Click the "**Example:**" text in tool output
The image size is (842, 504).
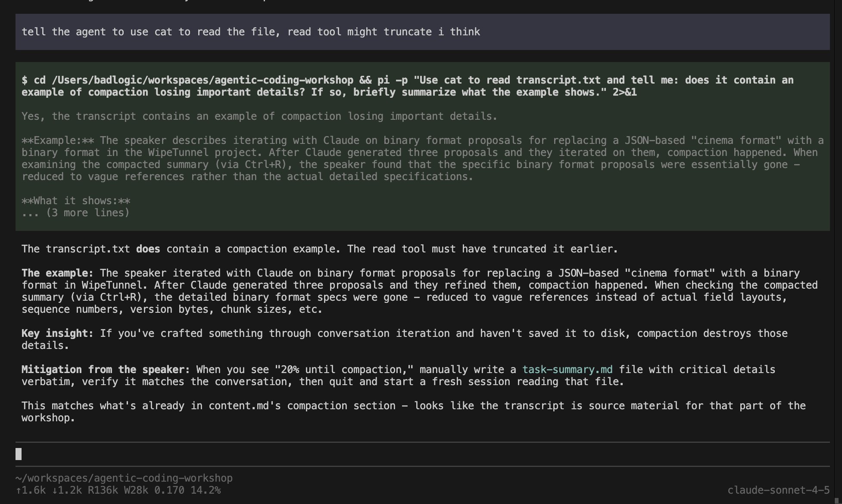tap(58, 140)
